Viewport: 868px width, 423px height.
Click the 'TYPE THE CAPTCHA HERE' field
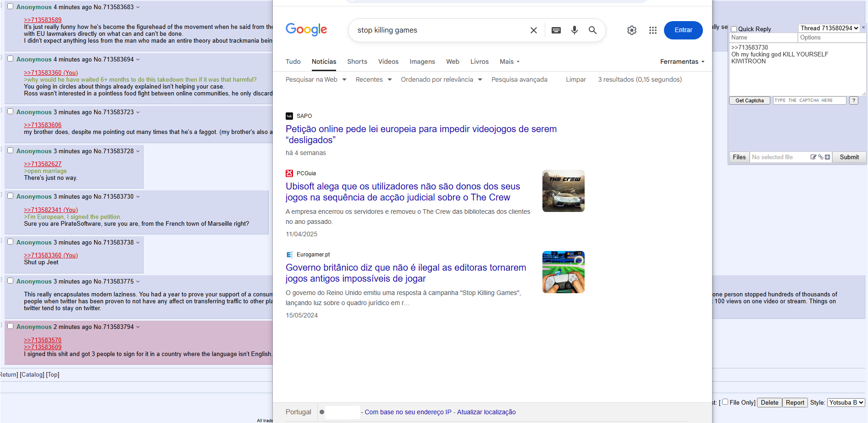point(809,100)
